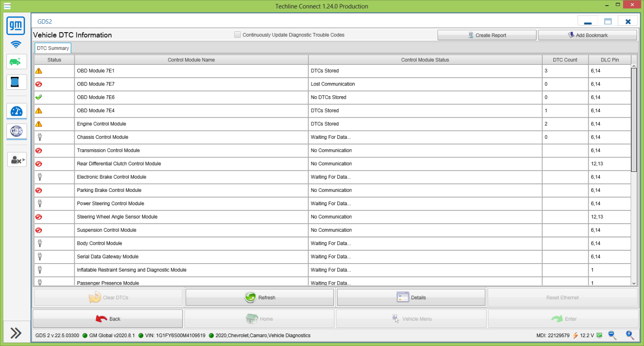Switch to the DTC Summary tab
This screenshot has width=644, height=346.
pos(53,48)
